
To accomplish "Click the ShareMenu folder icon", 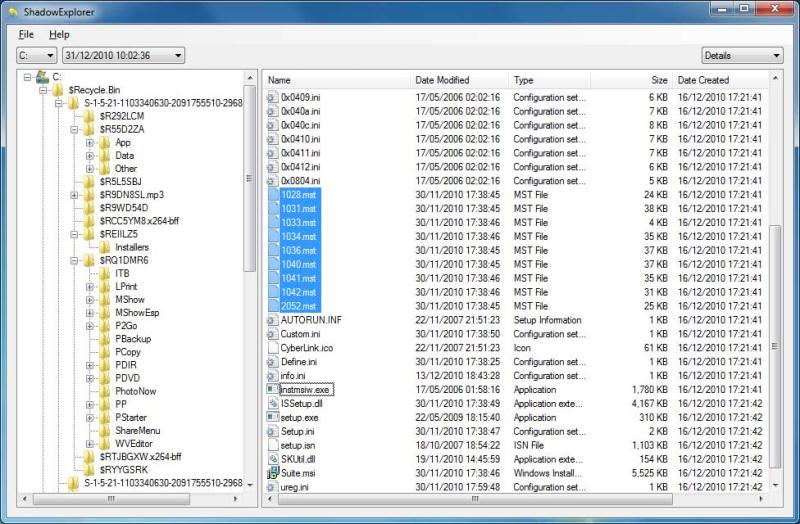I will tap(105, 431).
